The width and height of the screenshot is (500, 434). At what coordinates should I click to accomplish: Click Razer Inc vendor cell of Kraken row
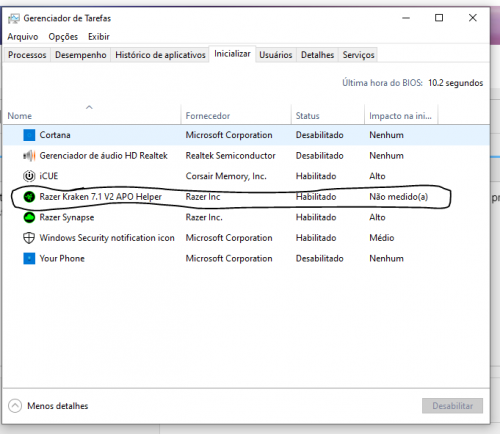(x=203, y=197)
